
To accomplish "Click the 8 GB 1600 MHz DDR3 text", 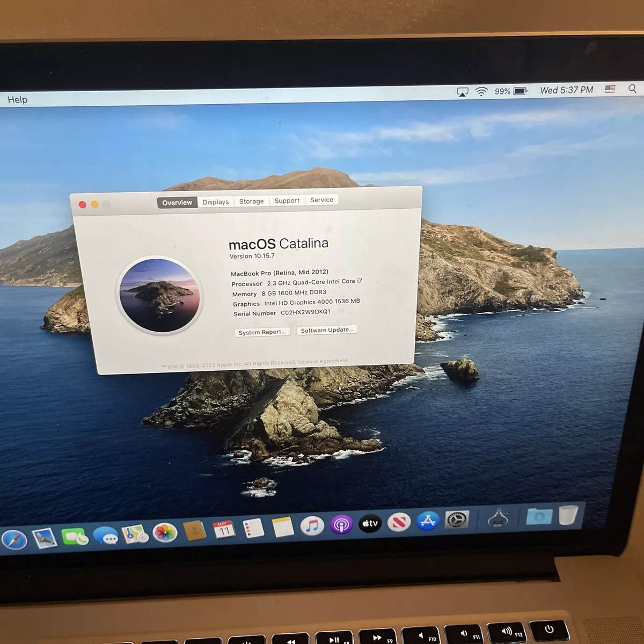I will pos(294,293).
